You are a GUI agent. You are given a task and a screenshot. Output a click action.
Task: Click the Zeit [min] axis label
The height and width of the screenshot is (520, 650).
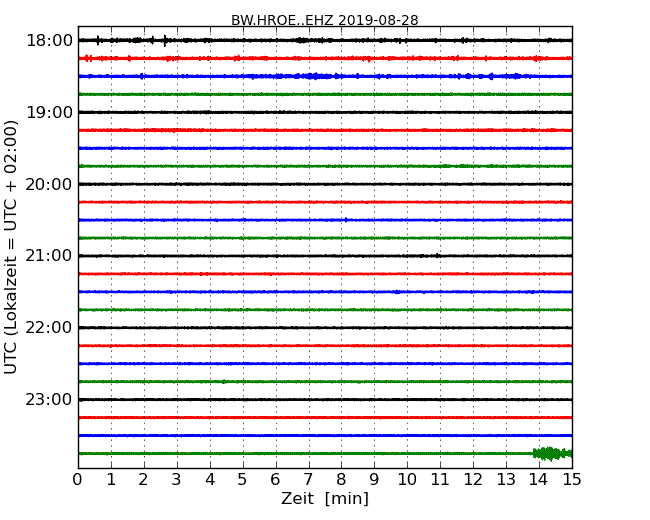tap(325, 498)
